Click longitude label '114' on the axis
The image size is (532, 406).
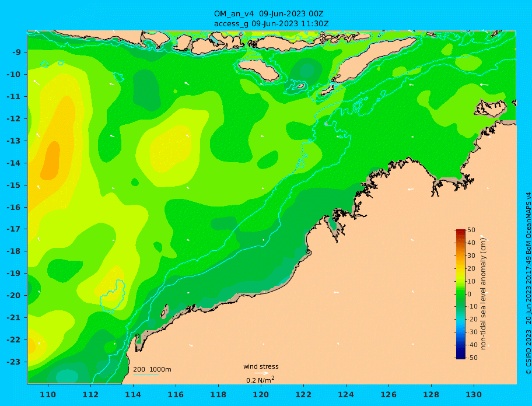pos(133,395)
